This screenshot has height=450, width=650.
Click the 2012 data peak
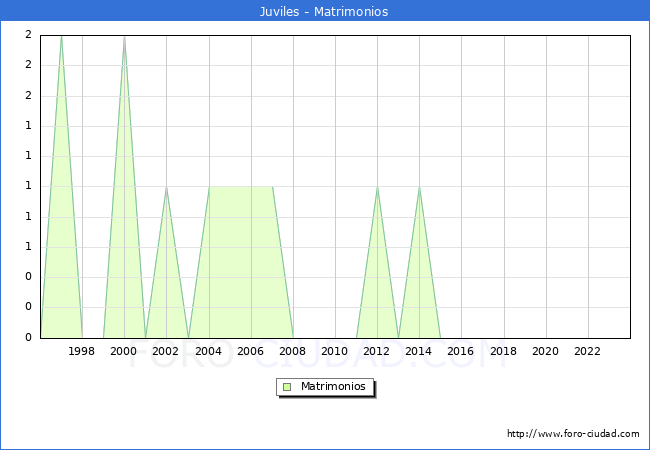pos(377,187)
